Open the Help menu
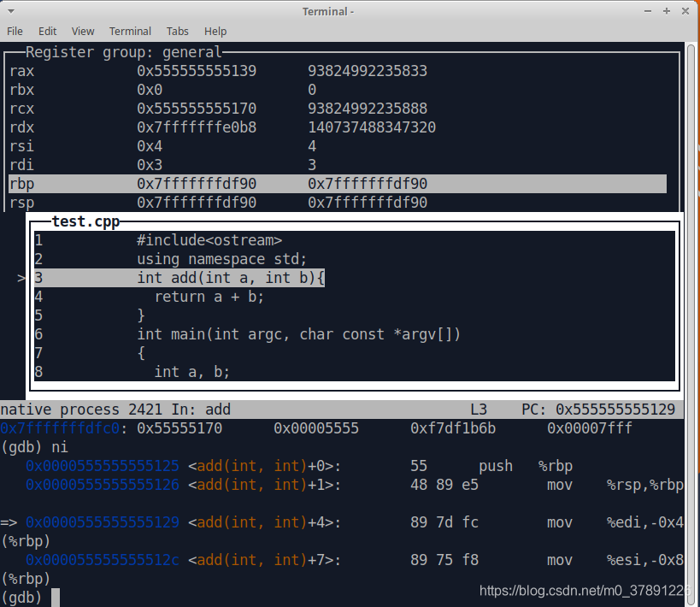Image resolution: width=700 pixels, height=607 pixels. [x=215, y=32]
